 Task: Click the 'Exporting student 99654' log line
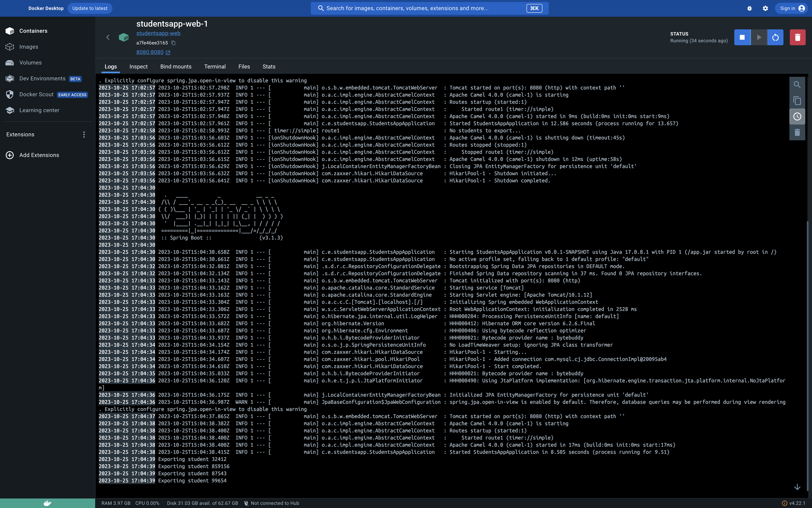point(163,480)
